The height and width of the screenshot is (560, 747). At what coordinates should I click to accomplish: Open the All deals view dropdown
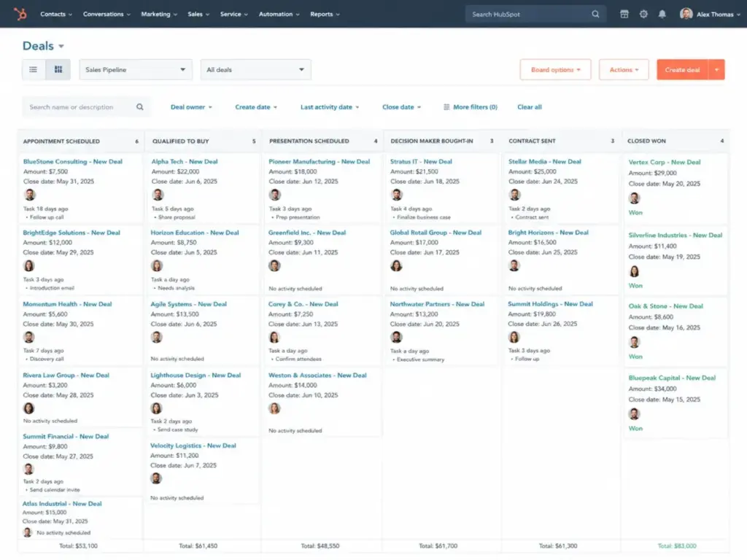point(255,69)
